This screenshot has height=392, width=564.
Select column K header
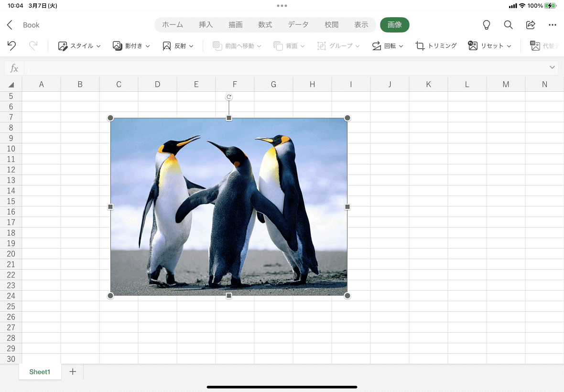point(428,84)
